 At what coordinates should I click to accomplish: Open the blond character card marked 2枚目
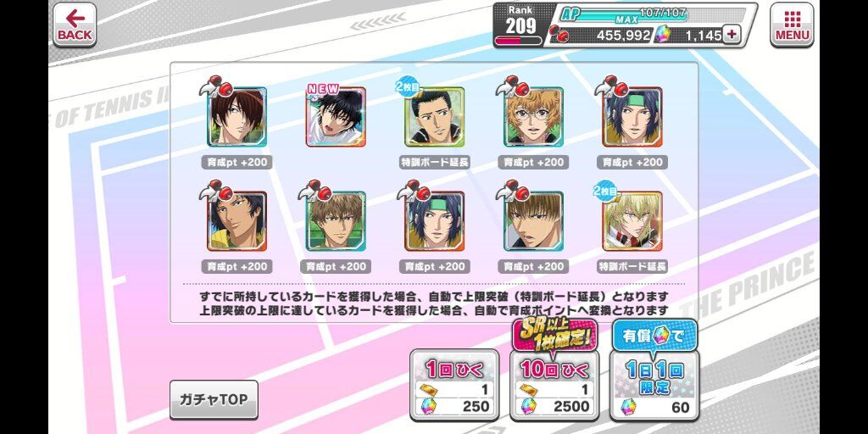pos(632,221)
